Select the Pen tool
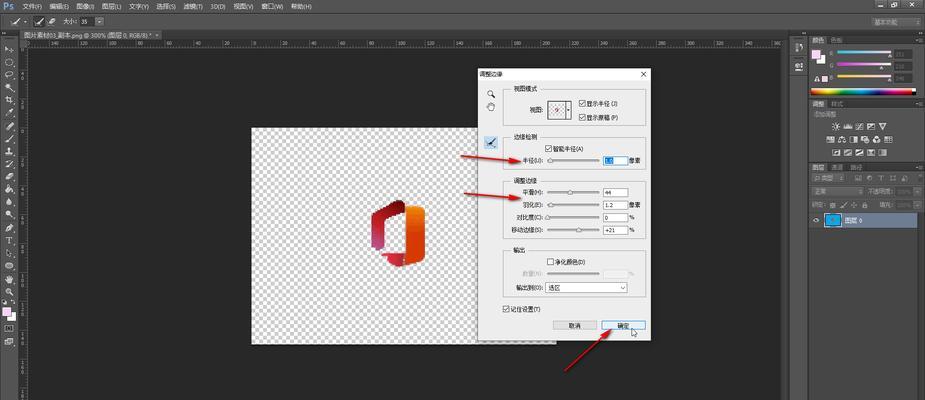The image size is (925, 400). pos(9,228)
